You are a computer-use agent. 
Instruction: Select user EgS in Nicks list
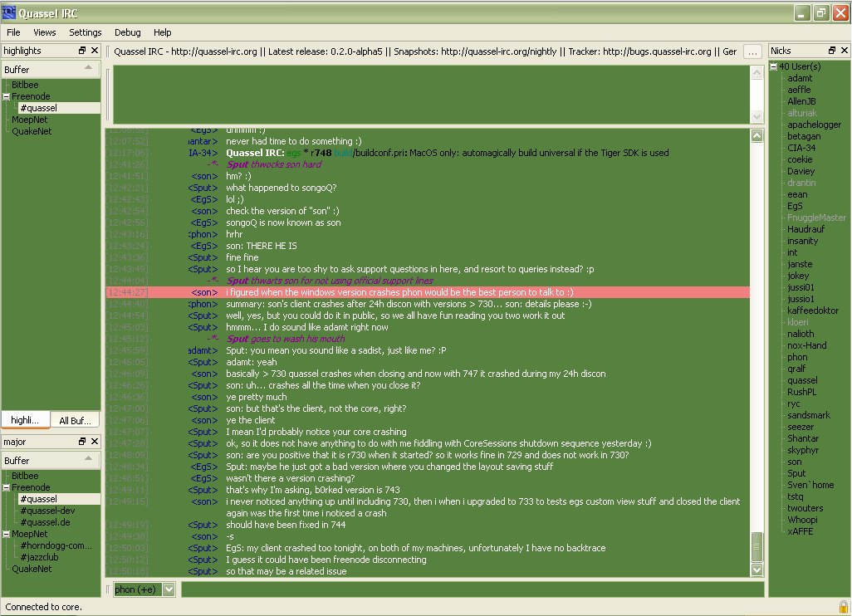click(x=795, y=206)
